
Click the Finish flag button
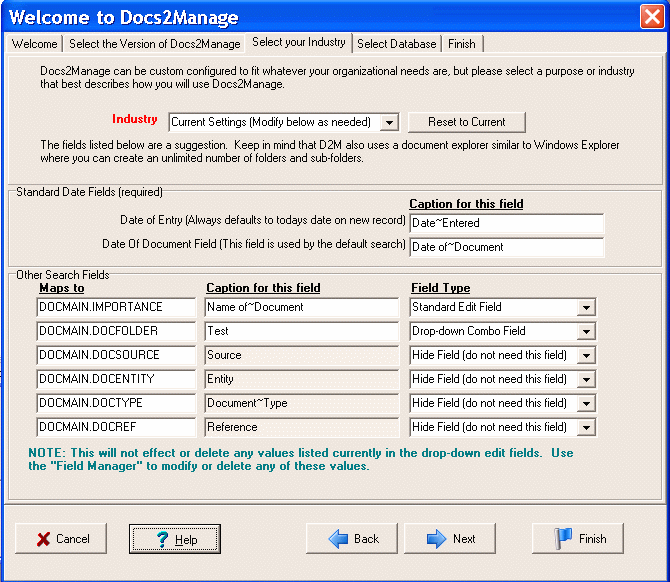(577, 539)
